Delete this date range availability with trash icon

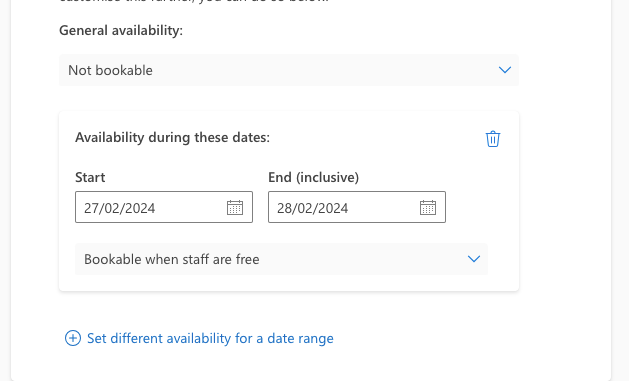tap(493, 139)
